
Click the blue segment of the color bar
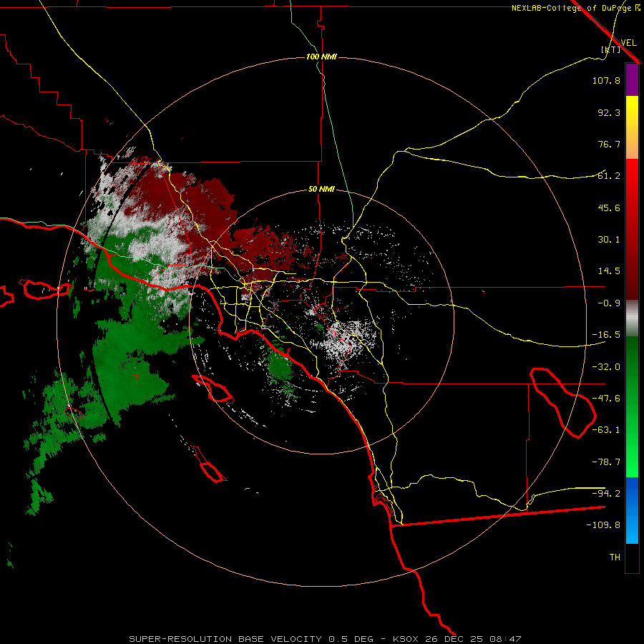pyautogui.click(x=632, y=510)
